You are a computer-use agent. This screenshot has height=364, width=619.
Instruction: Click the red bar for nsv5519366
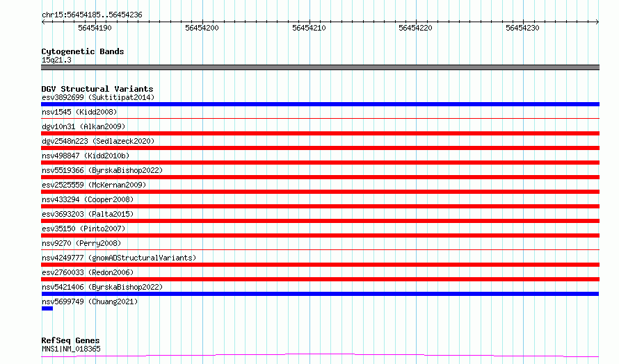[320, 177]
